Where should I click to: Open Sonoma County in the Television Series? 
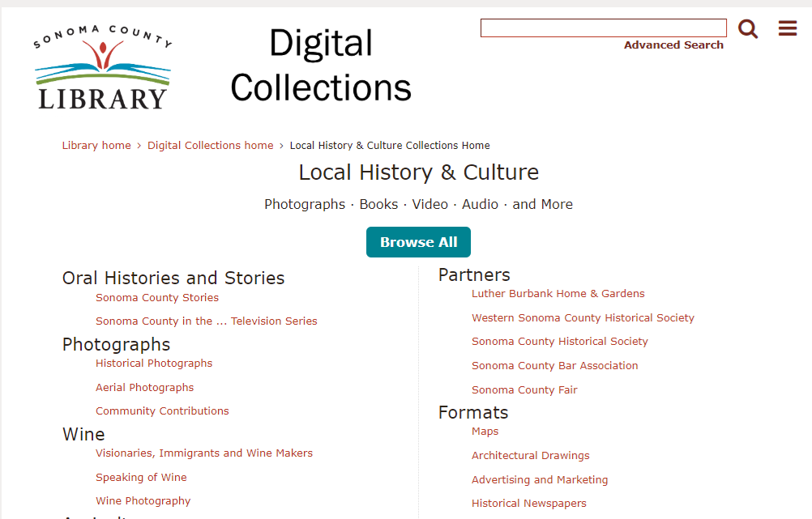206,321
